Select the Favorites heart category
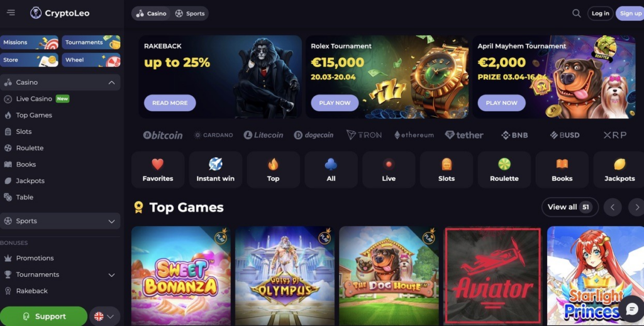The width and height of the screenshot is (644, 326). click(158, 170)
